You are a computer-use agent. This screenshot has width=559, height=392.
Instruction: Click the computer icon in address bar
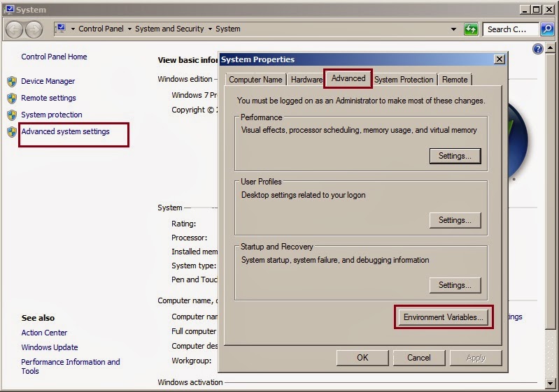(61, 29)
